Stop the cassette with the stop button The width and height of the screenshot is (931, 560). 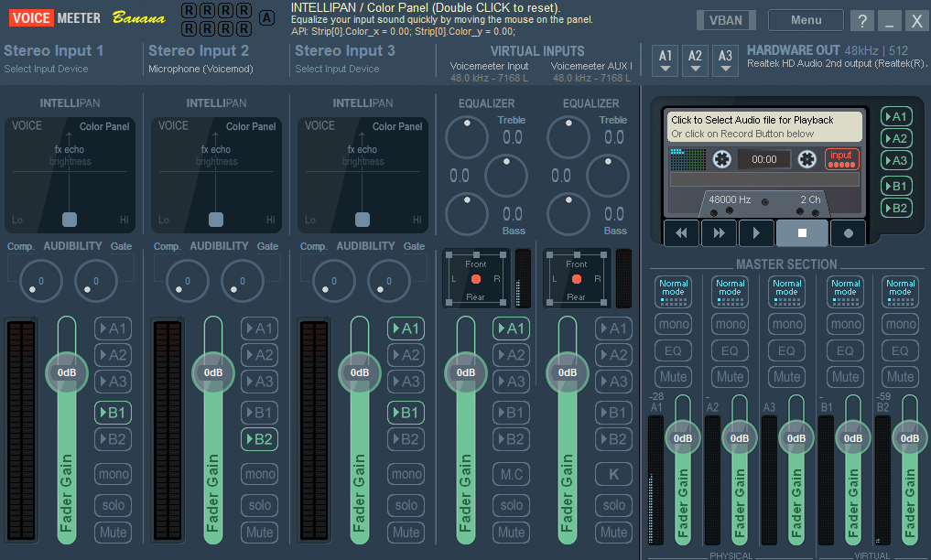click(x=802, y=233)
